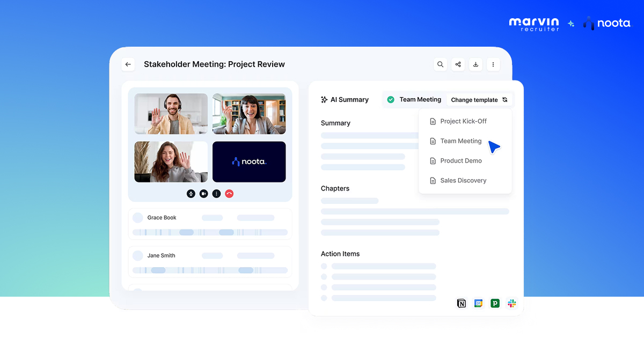Click Grace Book's audio waveform track

[x=210, y=232]
